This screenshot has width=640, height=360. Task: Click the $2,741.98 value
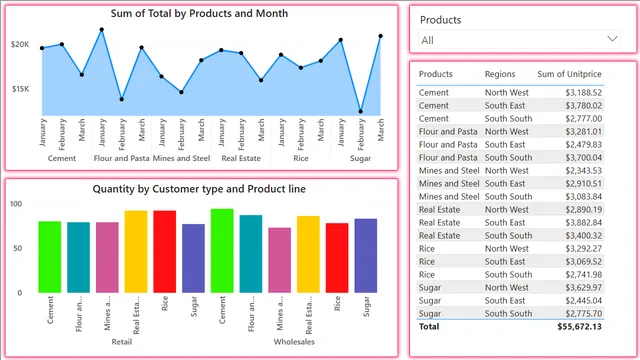(x=583, y=275)
